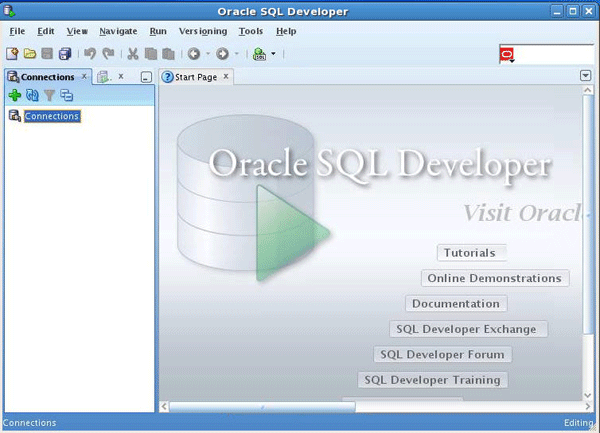Click the database icon beside the Connections node
Image resolution: width=600 pixels, height=433 pixels.
click(x=15, y=116)
